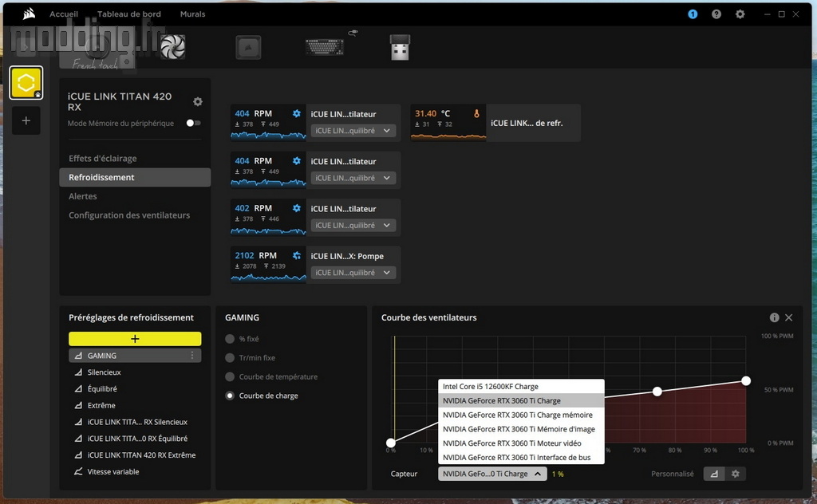Select the Tr/min fixe radio button
817x504 pixels.
[230, 358]
